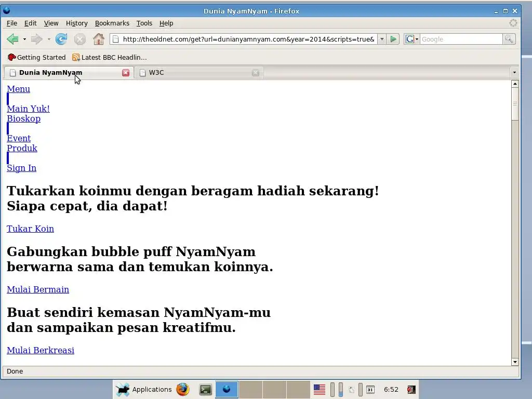Open the Bookmarks menu

coord(112,23)
